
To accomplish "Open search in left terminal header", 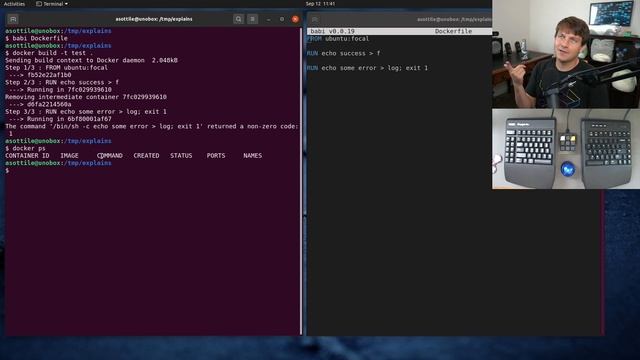I will pos(238,19).
